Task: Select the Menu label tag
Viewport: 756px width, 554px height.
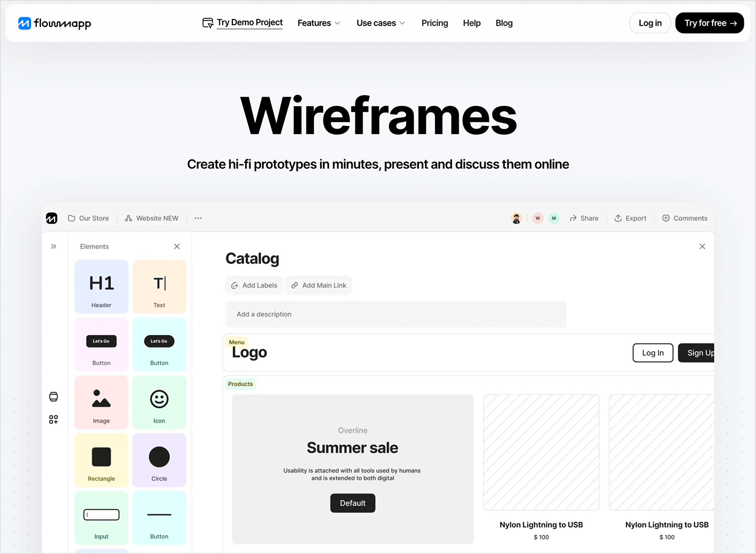Action: (x=236, y=342)
